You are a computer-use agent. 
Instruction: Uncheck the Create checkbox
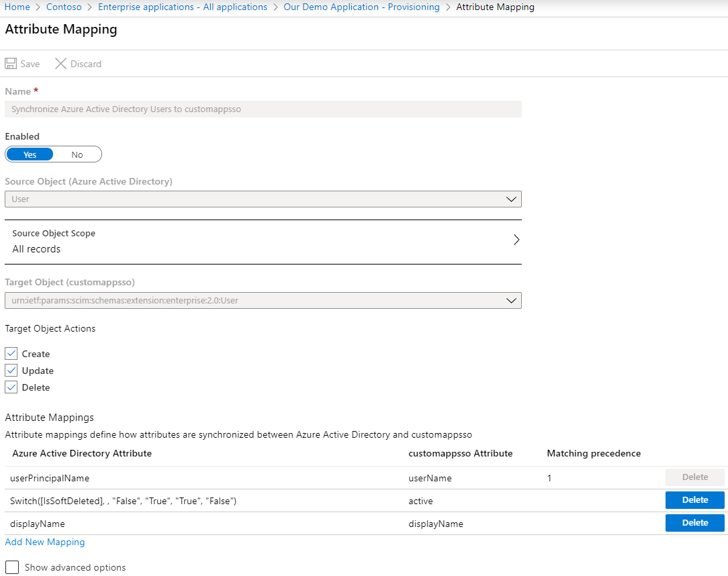coord(11,354)
